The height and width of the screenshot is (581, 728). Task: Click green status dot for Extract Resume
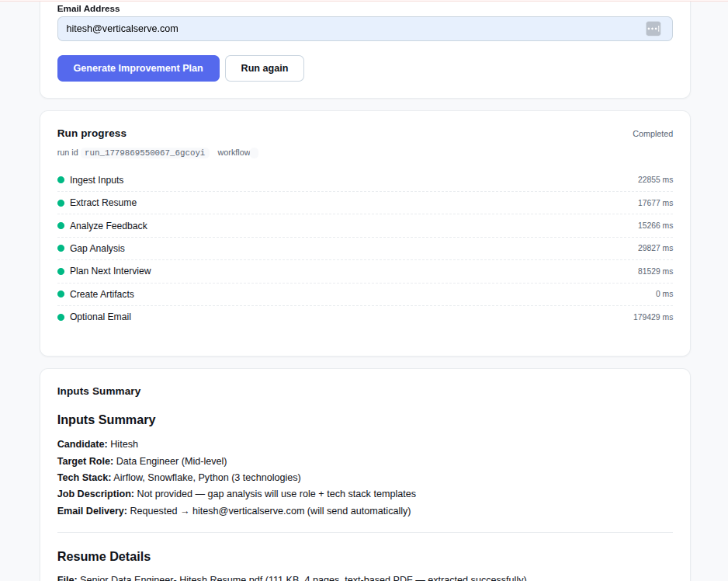pyautogui.click(x=61, y=203)
